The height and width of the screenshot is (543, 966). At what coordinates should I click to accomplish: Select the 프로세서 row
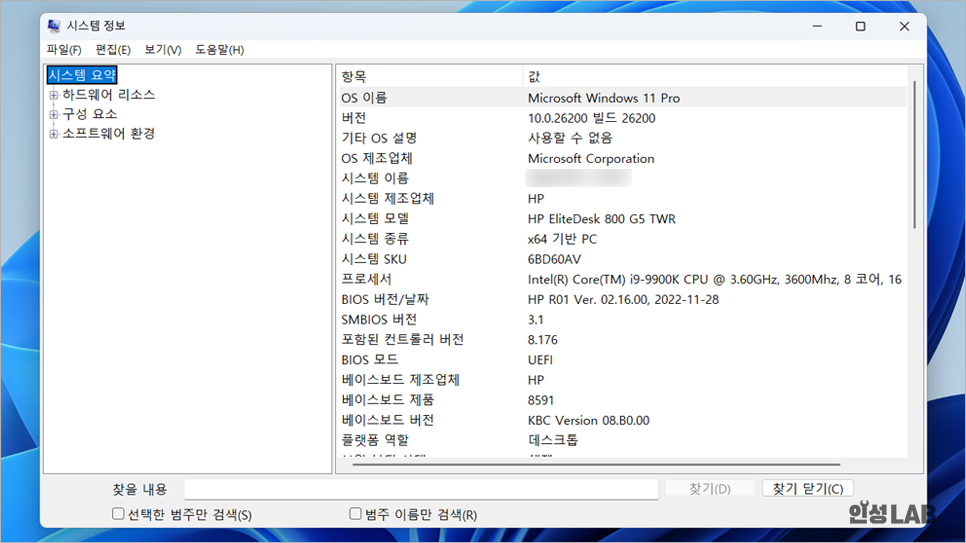point(623,279)
